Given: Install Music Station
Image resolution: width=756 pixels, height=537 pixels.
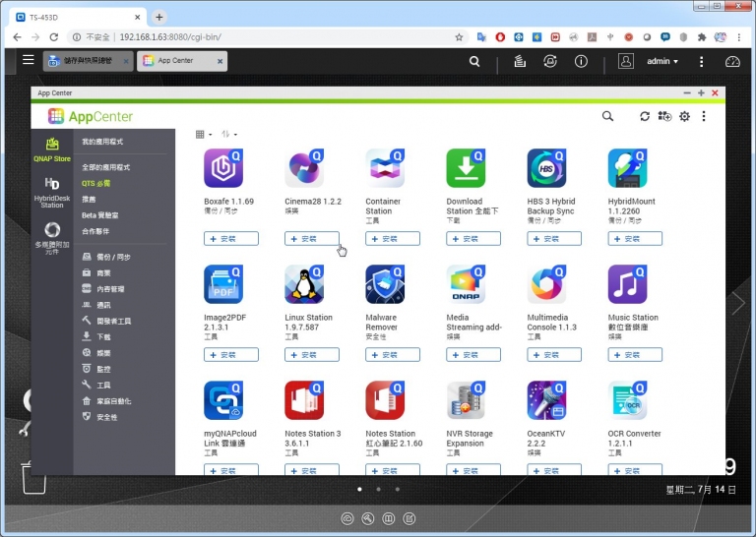Looking at the screenshot, I should coord(635,355).
